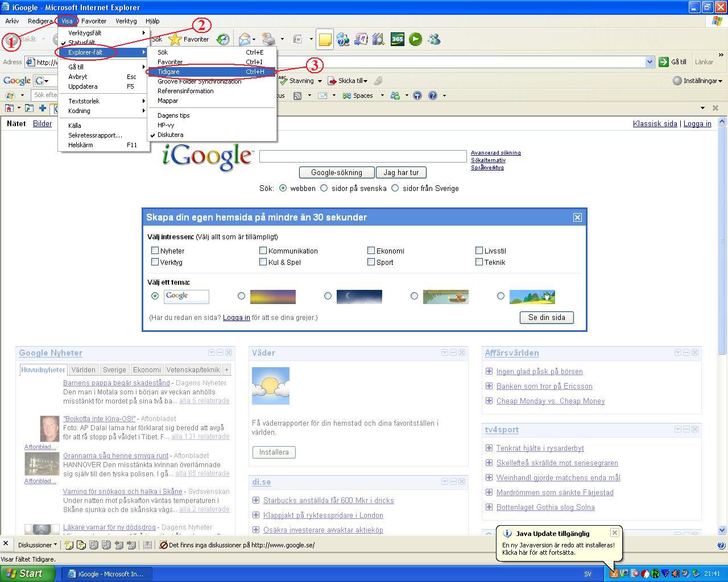Open the Diskussioner dropdown

pos(38,544)
